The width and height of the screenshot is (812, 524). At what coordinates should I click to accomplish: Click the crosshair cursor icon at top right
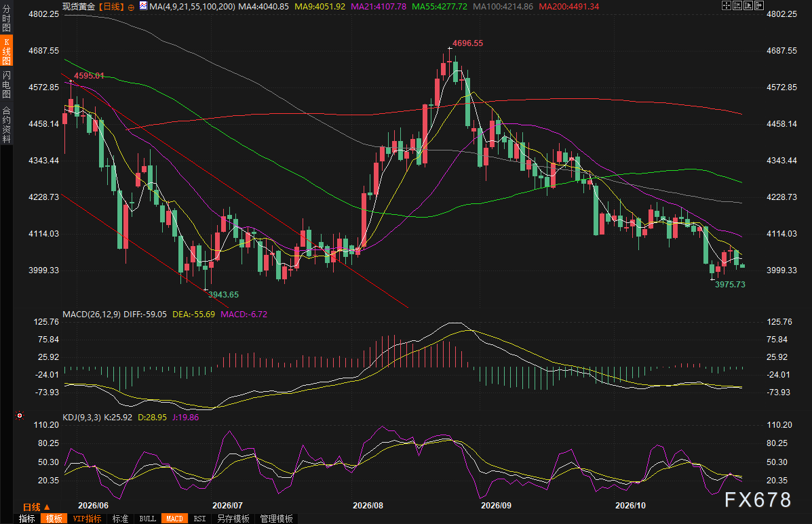(x=726, y=5)
